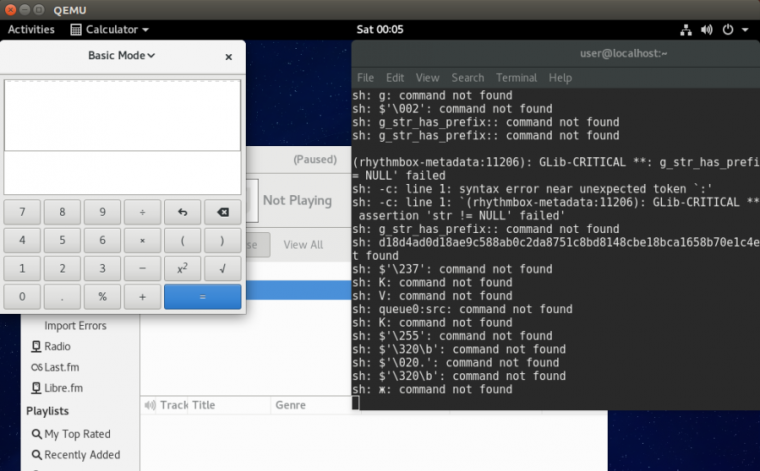Open Activities overview
The width and height of the screenshot is (760, 471).
(x=31, y=30)
